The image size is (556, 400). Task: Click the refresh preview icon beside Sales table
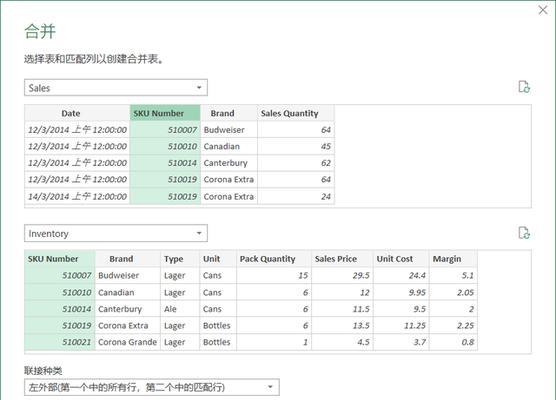click(x=524, y=87)
